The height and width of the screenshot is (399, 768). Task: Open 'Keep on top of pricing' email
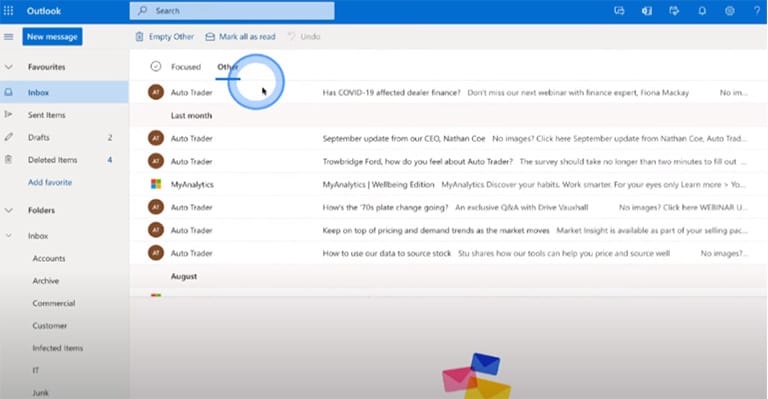pyautogui.click(x=448, y=230)
